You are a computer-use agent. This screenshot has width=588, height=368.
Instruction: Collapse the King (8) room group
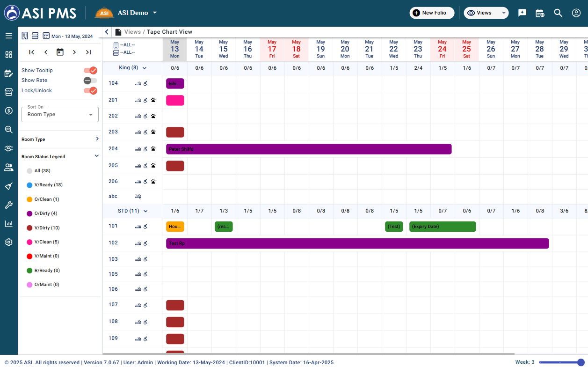(x=145, y=68)
